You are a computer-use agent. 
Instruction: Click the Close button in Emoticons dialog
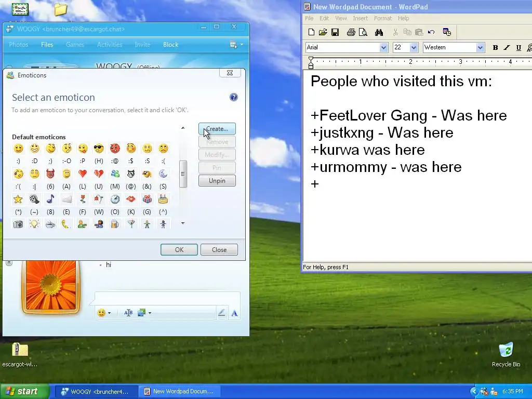pyautogui.click(x=219, y=250)
